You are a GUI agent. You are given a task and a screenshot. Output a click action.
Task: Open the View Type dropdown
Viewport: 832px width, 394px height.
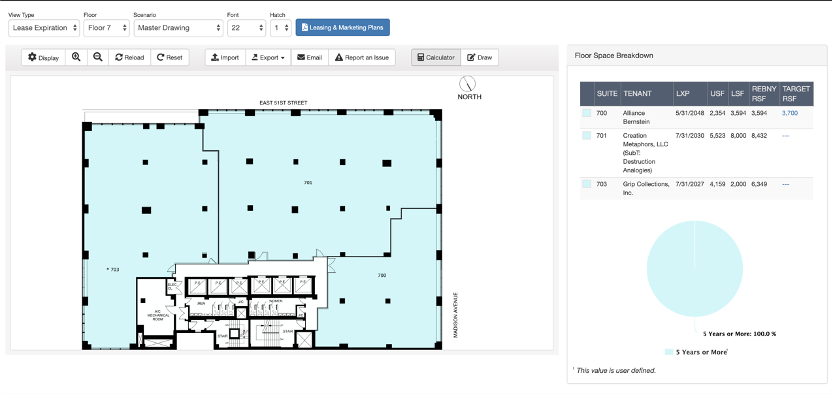click(x=44, y=28)
